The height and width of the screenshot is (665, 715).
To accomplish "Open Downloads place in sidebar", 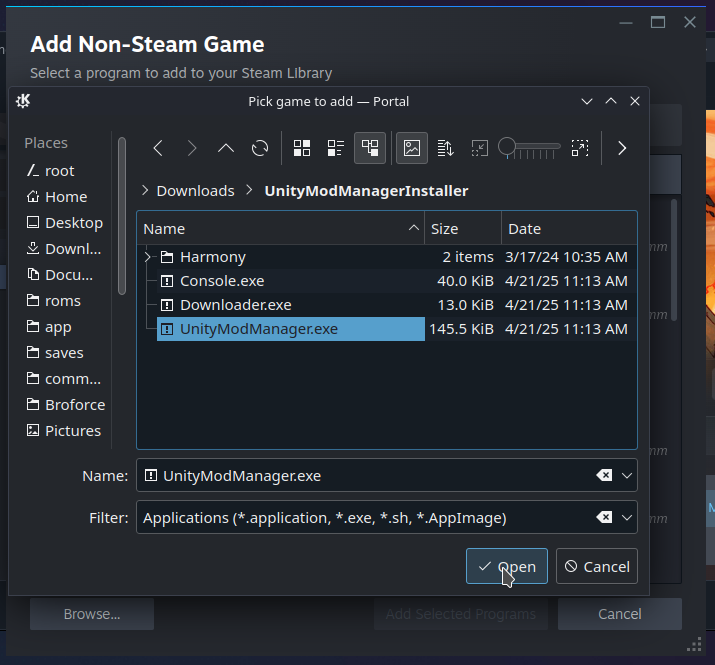I will [x=64, y=249].
